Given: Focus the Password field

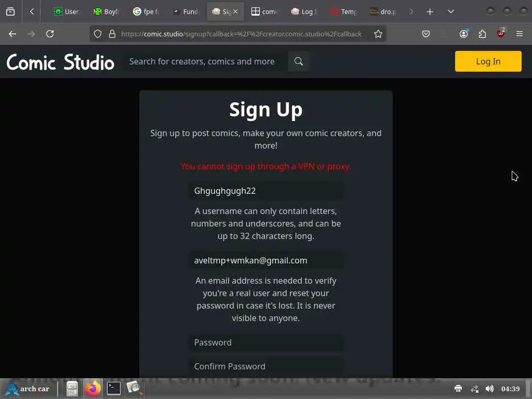Looking at the screenshot, I should pos(265,343).
